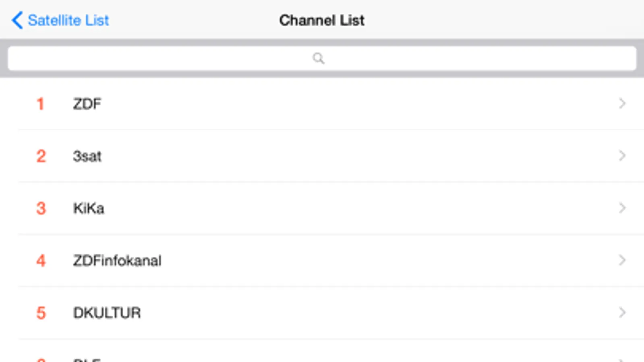
Task: Select red channel number 1
Action: tap(40, 104)
